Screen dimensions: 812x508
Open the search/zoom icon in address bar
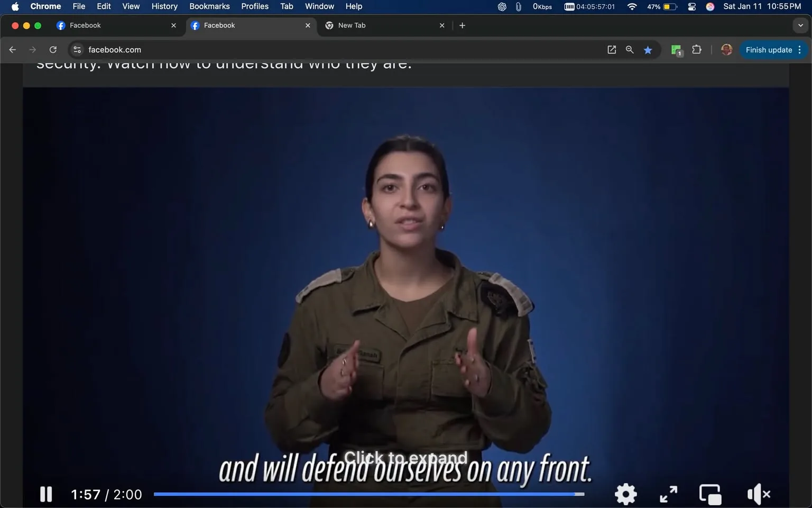coord(630,49)
